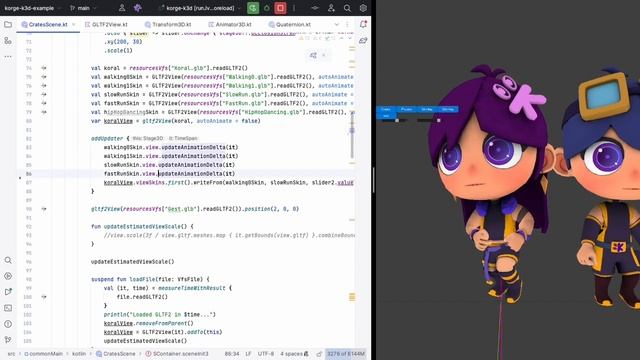Click the fourth blue button in preview window

pyautogui.click(x=448, y=109)
